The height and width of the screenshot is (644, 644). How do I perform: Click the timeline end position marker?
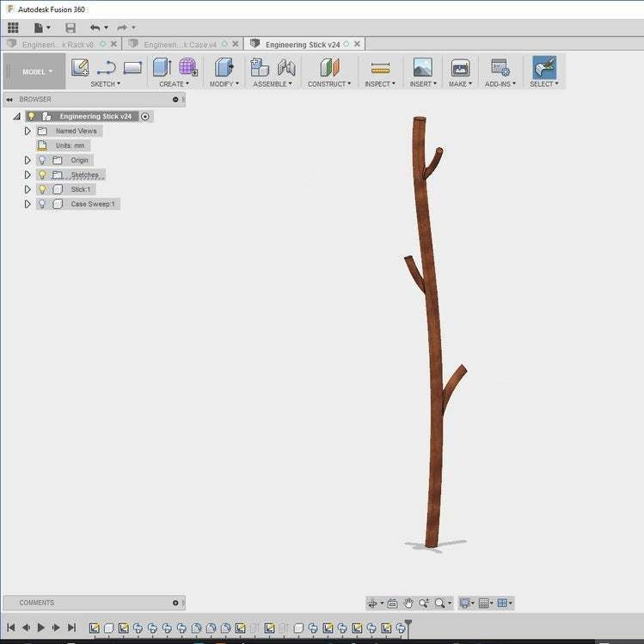(408, 622)
